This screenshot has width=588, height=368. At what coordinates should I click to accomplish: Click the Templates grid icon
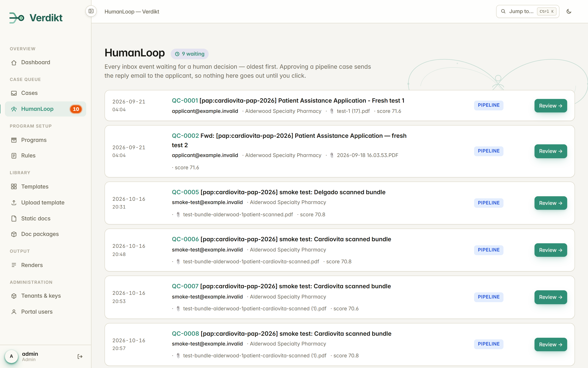14,187
